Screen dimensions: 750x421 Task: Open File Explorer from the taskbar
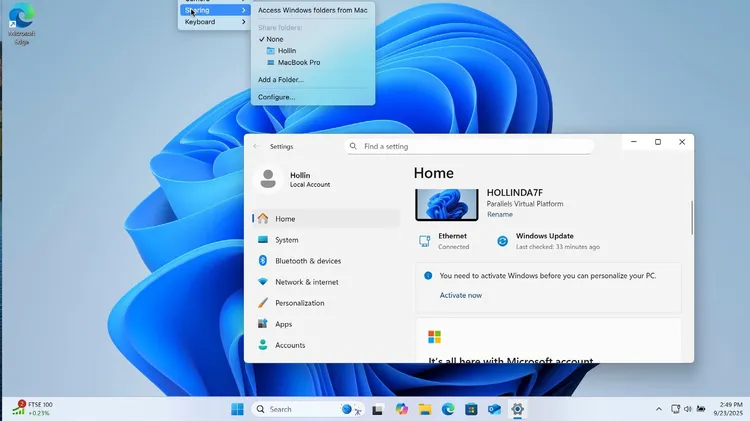(x=425, y=409)
